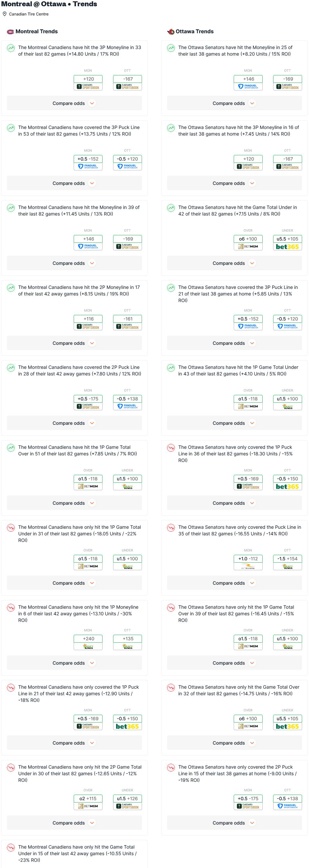Image resolution: width=309 pixels, height=868 pixels.
Task: Click the red downtrend icon on Ottawa's 2P Puck Line trend
Action: [x=171, y=767]
